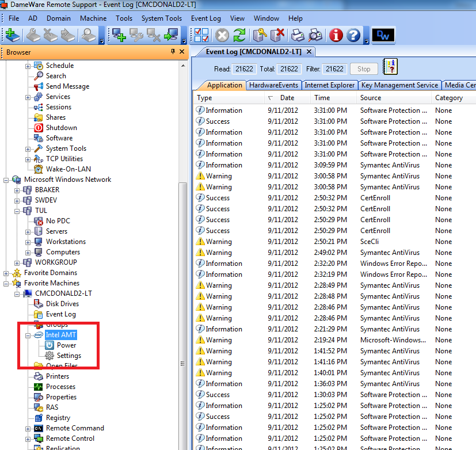Sort by the Type column header
This screenshot has height=450, width=476.
[229, 98]
